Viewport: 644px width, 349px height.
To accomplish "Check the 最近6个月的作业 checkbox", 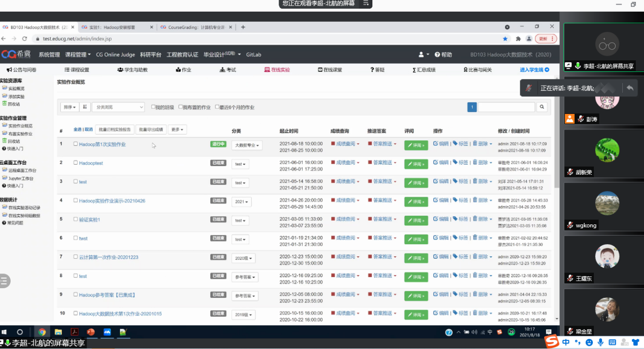I will tap(217, 107).
